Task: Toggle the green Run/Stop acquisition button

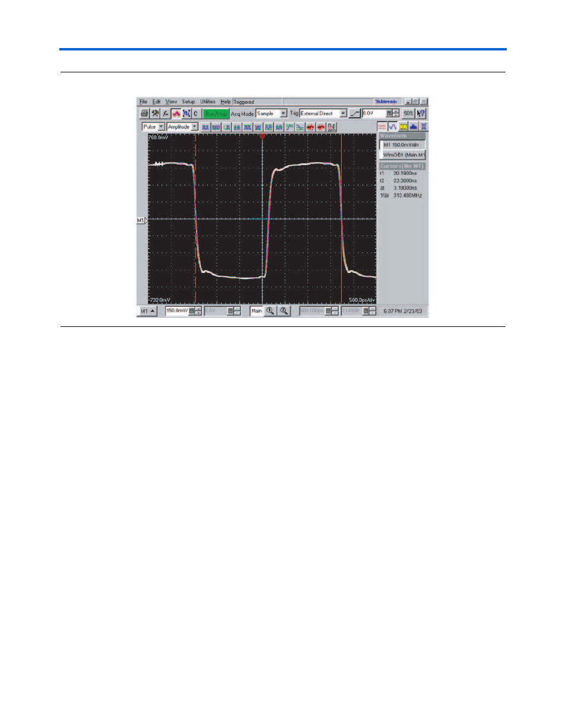Action: (215, 113)
